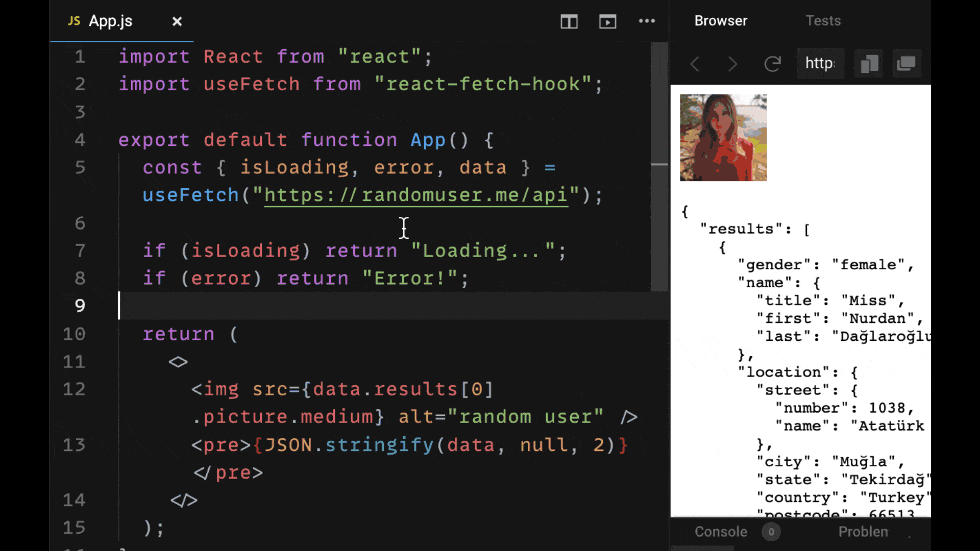This screenshot has height=551, width=980.
Task: Refresh the browser preview
Action: point(772,64)
